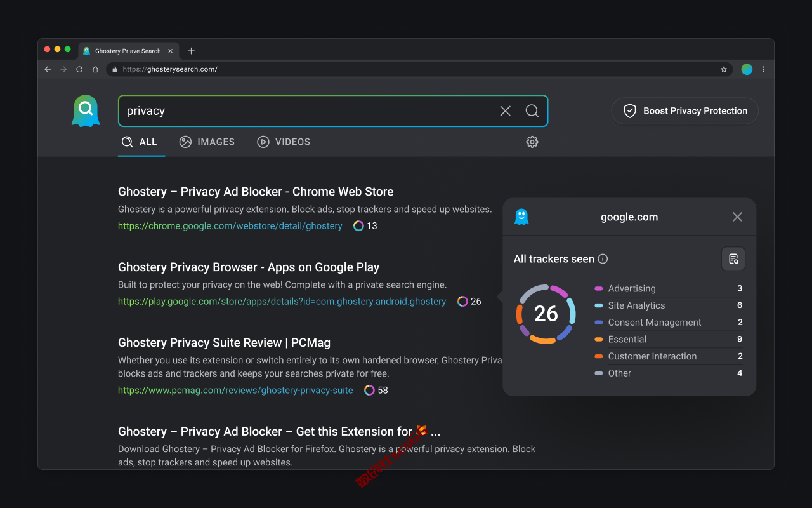The height and width of the screenshot is (508, 812).
Task: Click the yellow Essential color marker
Action: pyautogui.click(x=598, y=339)
